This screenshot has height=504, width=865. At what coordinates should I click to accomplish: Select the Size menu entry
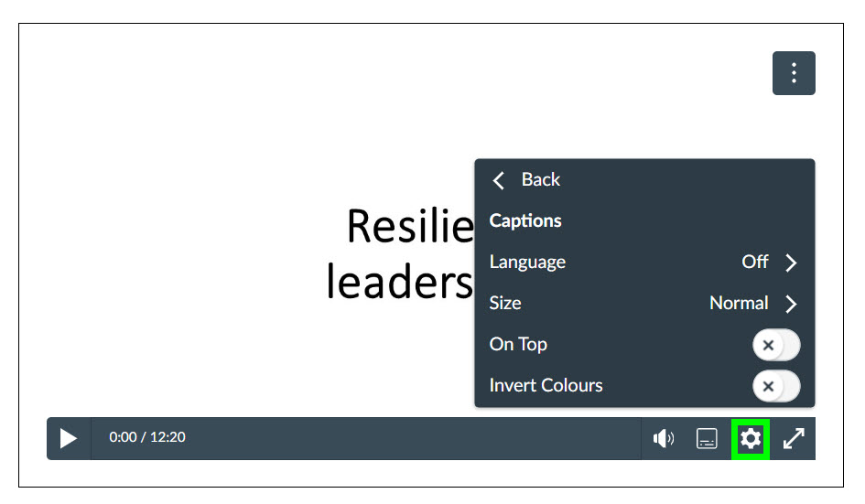click(505, 303)
